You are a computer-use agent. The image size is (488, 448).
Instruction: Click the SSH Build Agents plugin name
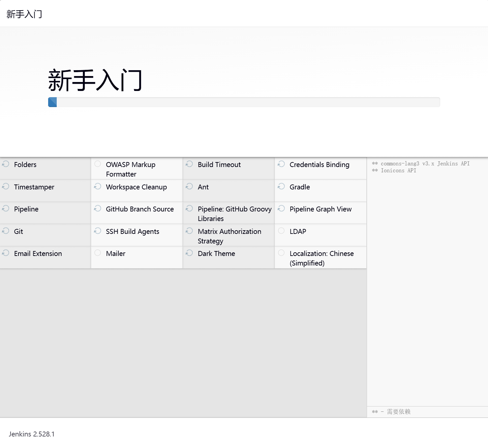(133, 232)
